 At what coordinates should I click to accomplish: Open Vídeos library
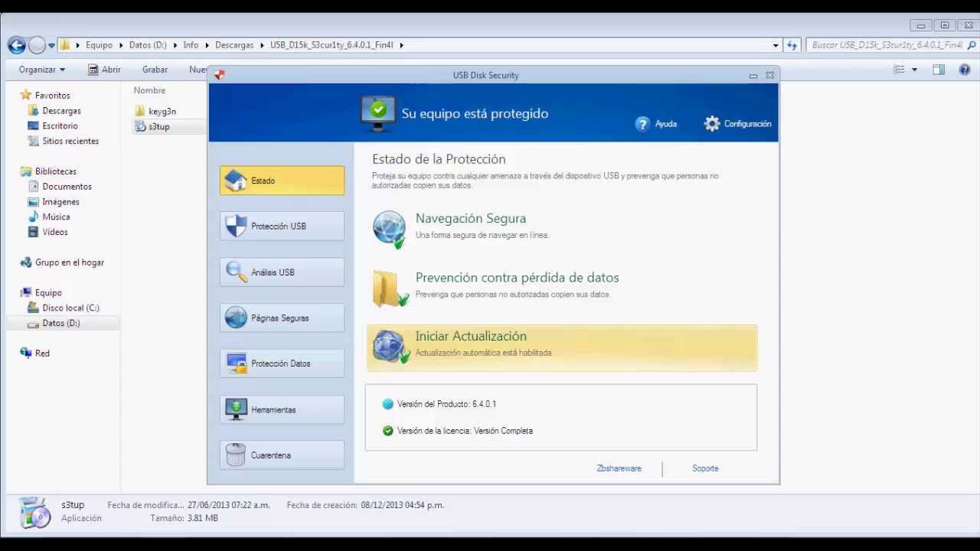click(x=55, y=232)
